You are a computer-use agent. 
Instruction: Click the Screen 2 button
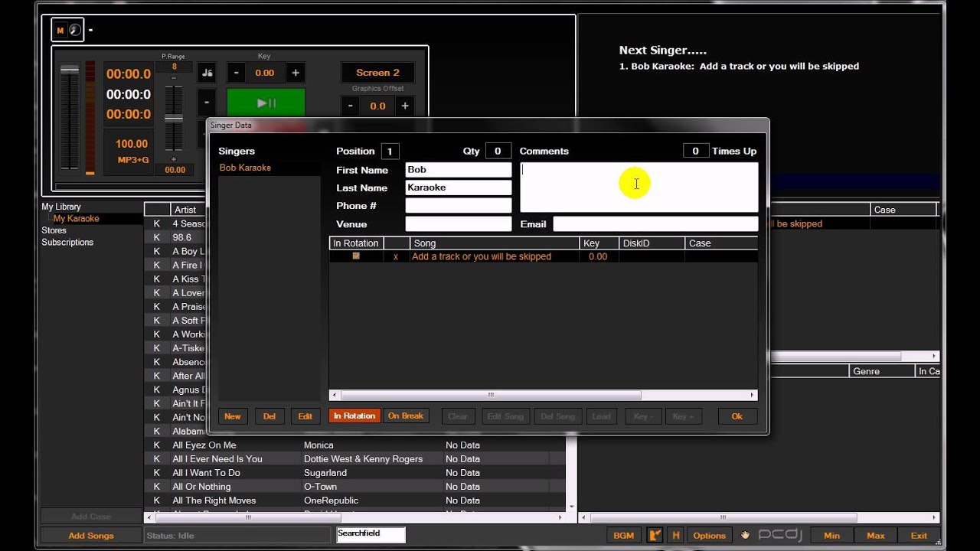coord(377,73)
